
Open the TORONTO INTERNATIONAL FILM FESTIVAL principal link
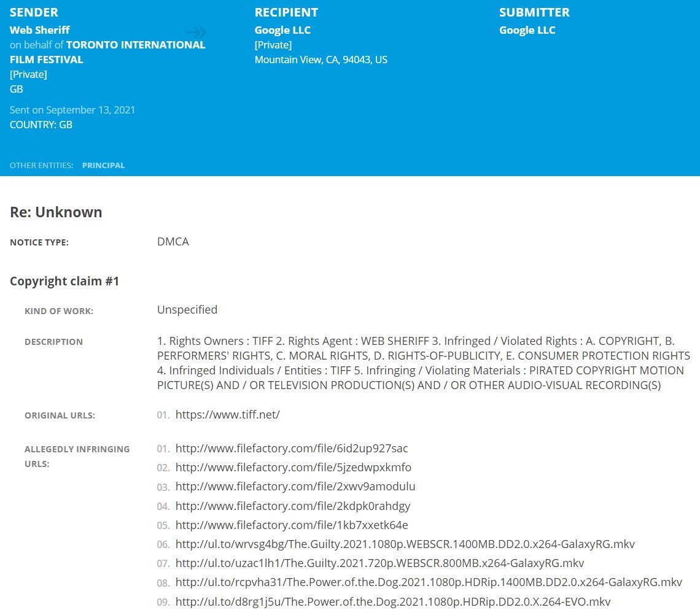coord(107,52)
